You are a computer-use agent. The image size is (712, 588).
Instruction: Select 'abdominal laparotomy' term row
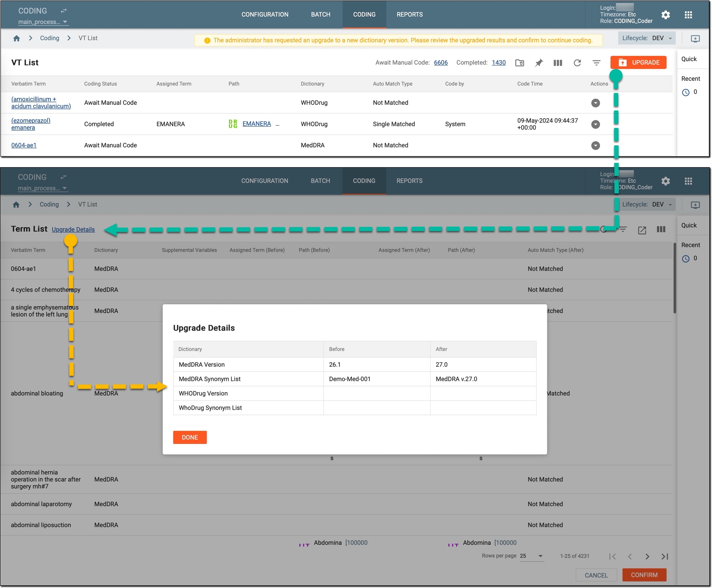pos(336,504)
